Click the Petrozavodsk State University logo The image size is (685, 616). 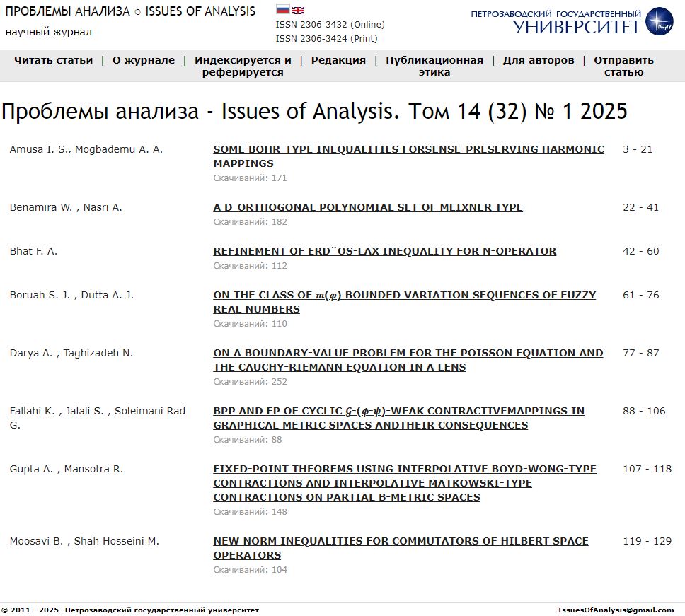click(x=572, y=22)
